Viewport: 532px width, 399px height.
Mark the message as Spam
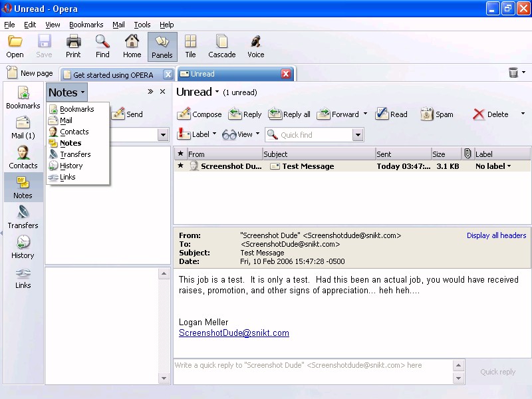(x=427, y=114)
